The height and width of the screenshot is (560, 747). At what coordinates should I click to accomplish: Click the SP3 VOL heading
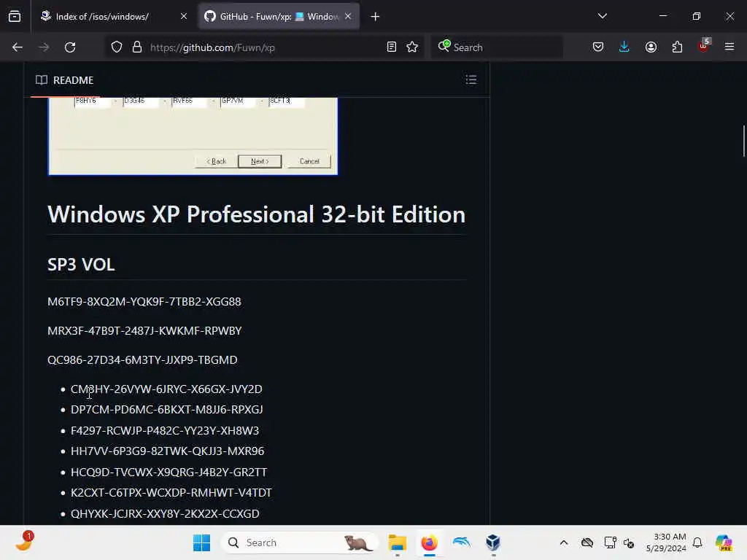coord(81,264)
